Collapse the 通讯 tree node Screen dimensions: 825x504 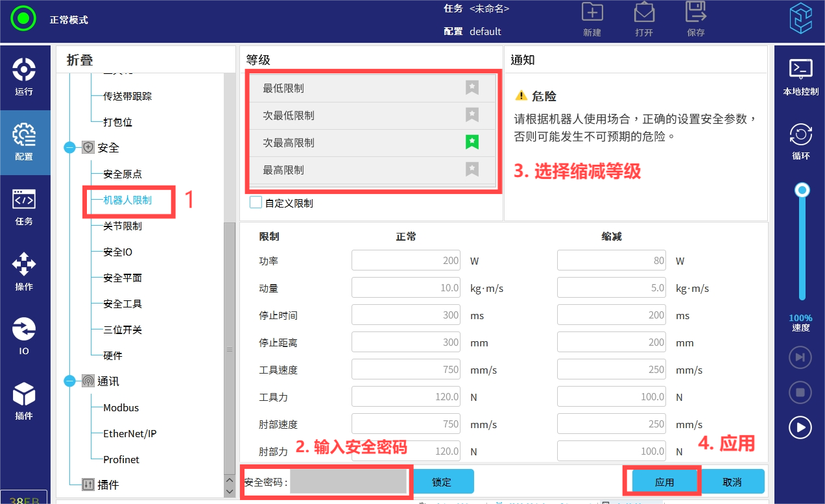(70, 381)
